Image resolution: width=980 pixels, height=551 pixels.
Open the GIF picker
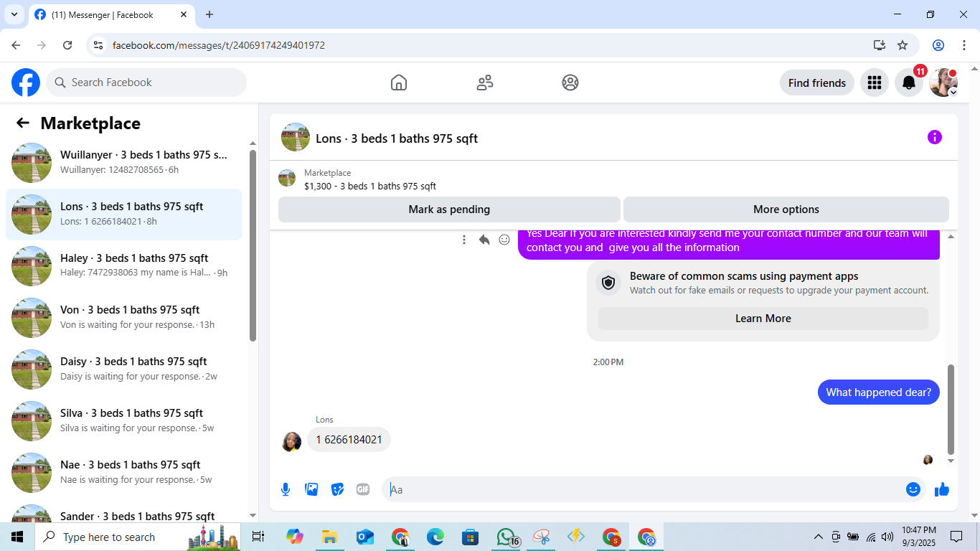(x=363, y=489)
